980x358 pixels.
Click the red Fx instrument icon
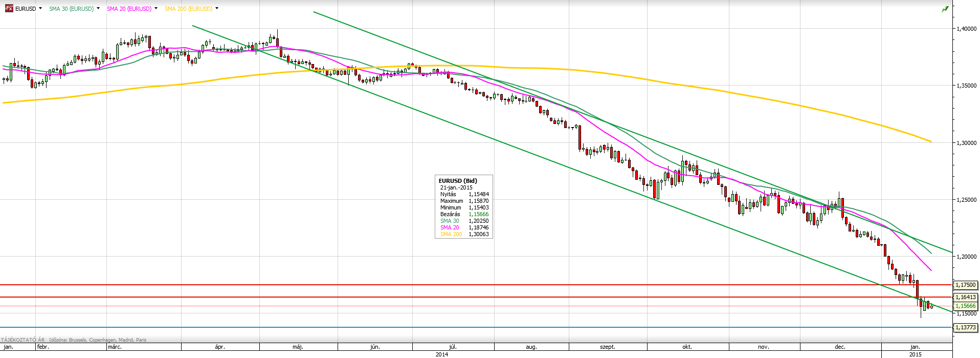9,9
